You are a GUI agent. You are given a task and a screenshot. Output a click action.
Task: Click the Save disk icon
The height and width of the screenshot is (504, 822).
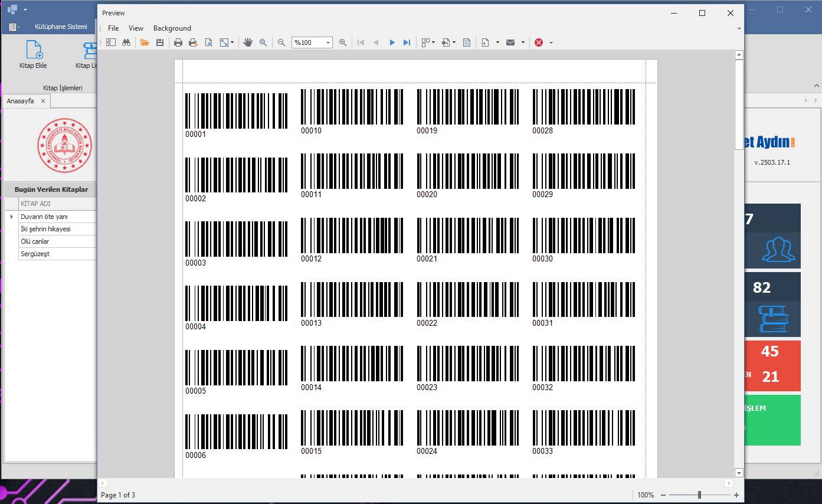[160, 42]
